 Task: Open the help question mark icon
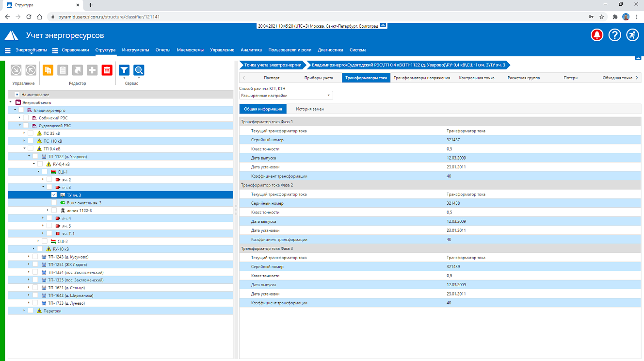tap(614, 35)
